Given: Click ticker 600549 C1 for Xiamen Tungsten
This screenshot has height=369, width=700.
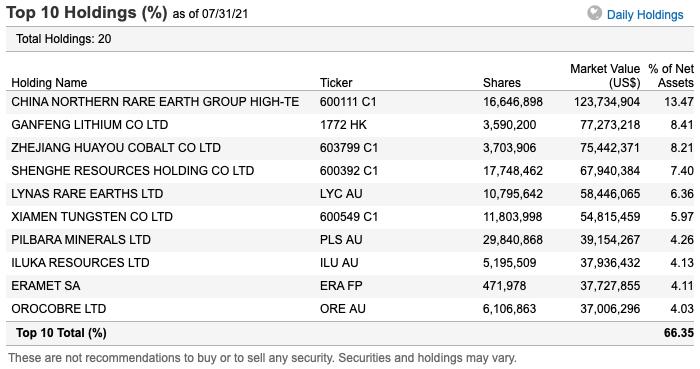Looking at the screenshot, I should [349, 217].
